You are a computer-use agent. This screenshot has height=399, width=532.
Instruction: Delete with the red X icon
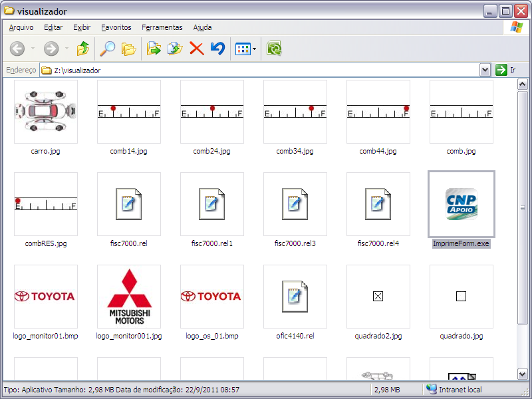pyautogui.click(x=196, y=49)
